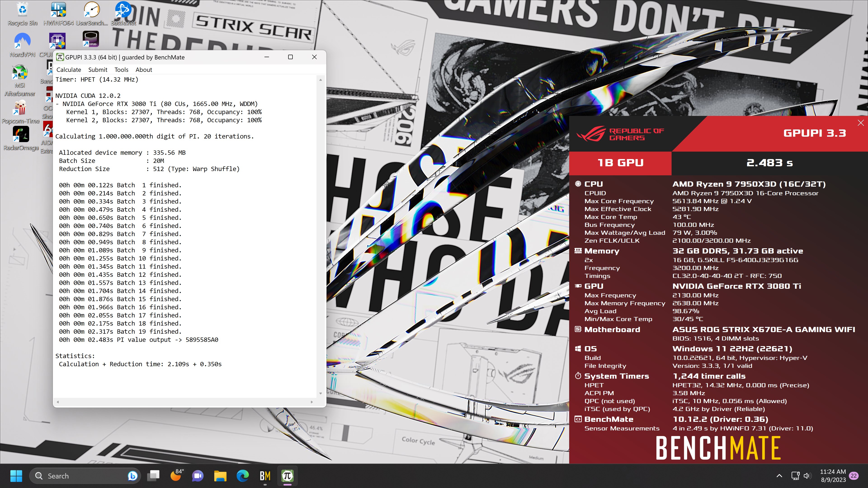Image resolution: width=868 pixels, height=488 pixels.
Task: Open the About menu in GPUPI
Action: [x=144, y=70]
